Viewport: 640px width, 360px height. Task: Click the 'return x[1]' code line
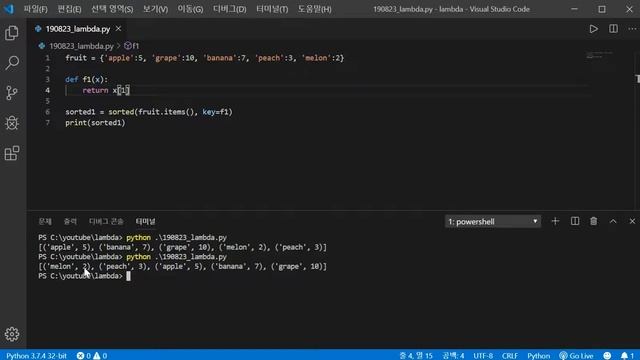pyautogui.click(x=106, y=90)
